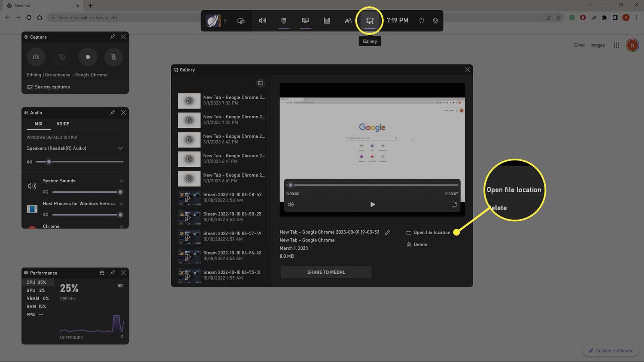Take a screenshot with the camera icon
The height and width of the screenshot is (362, 644).
click(36, 57)
